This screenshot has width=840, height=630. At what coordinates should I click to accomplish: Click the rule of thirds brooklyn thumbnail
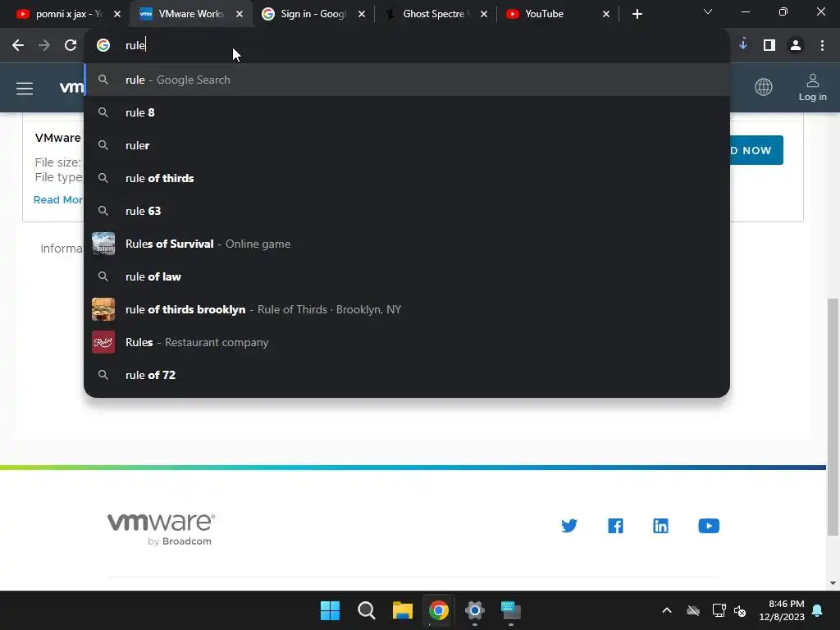103,309
